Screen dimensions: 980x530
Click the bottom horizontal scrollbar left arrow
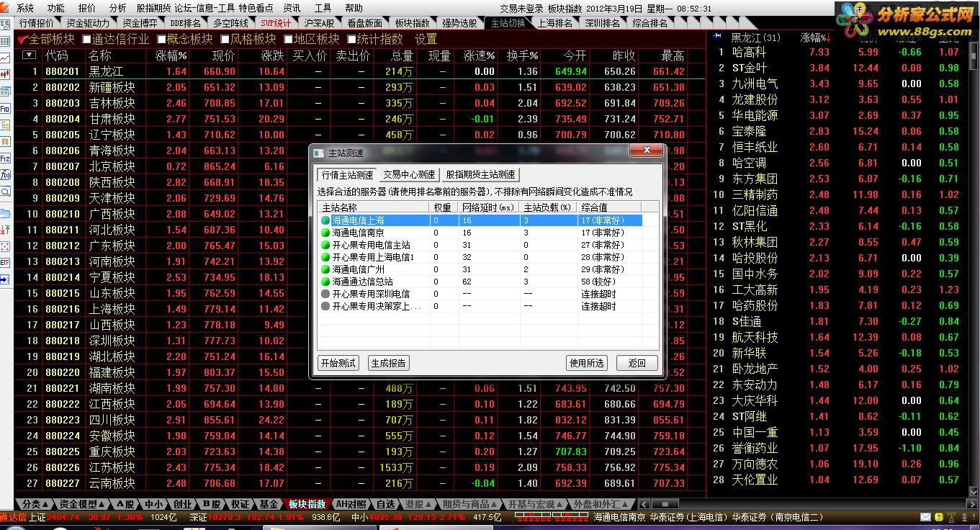pyautogui.click(x=644, y=504)
